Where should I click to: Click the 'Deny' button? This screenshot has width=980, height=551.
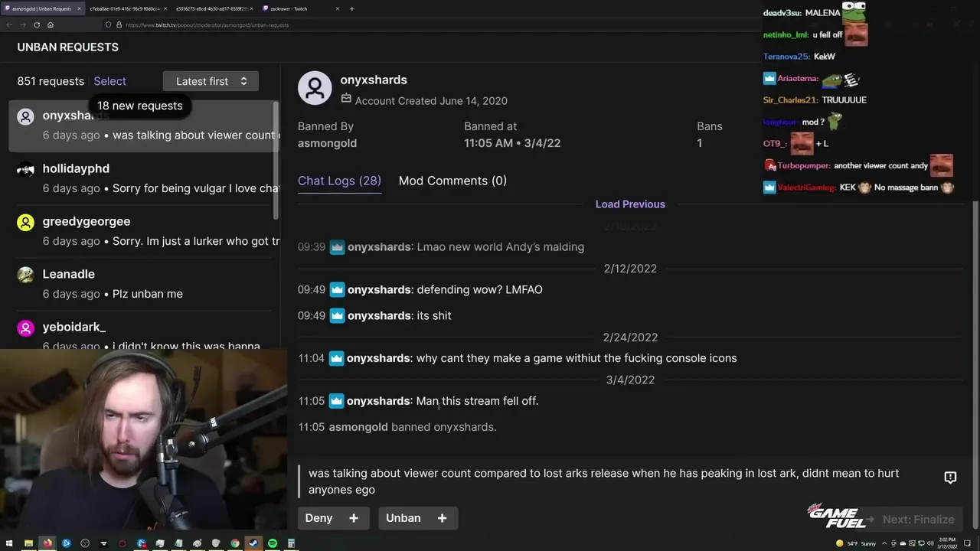pos(333,518)
